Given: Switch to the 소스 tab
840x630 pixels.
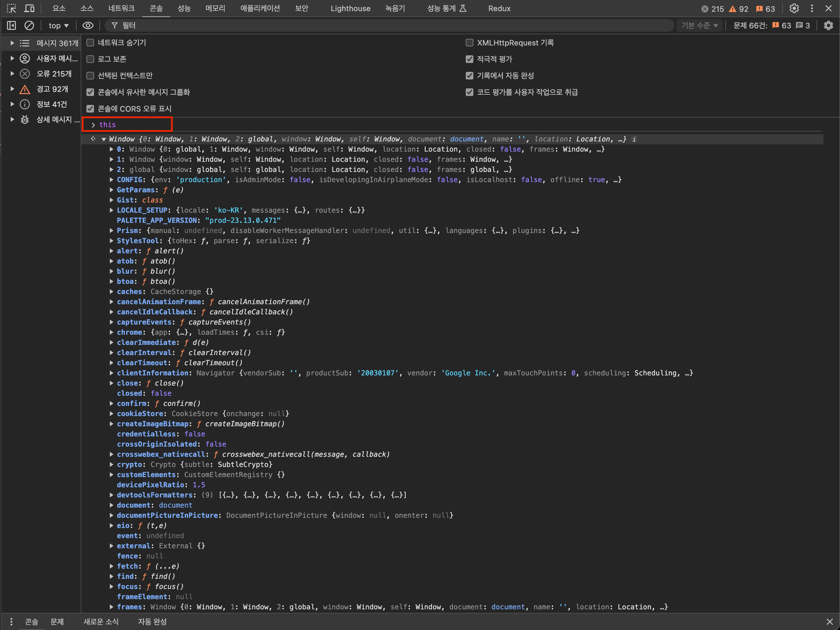Looking at the screenshot, I should (x=87, y=8).
